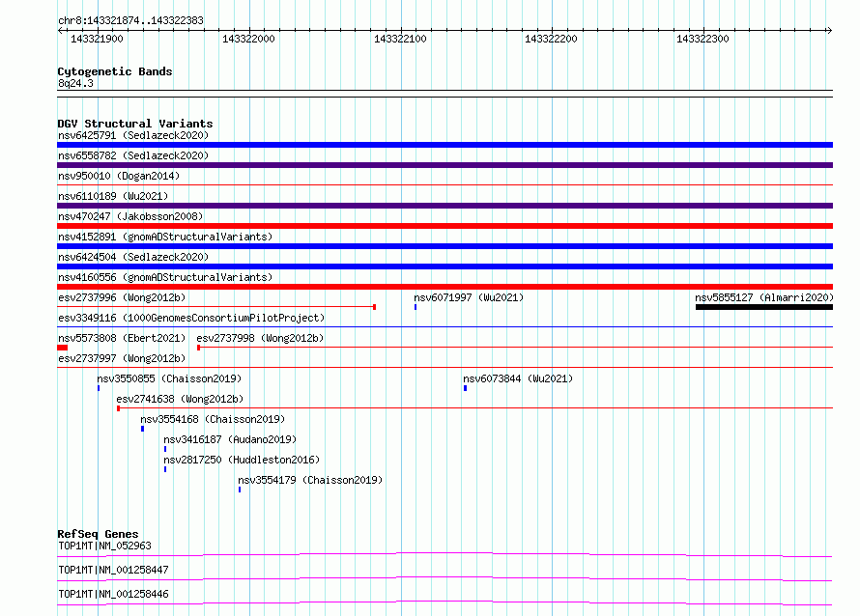Click TOP1MT|NM_001258446 gene label

(x=113, y=594)
